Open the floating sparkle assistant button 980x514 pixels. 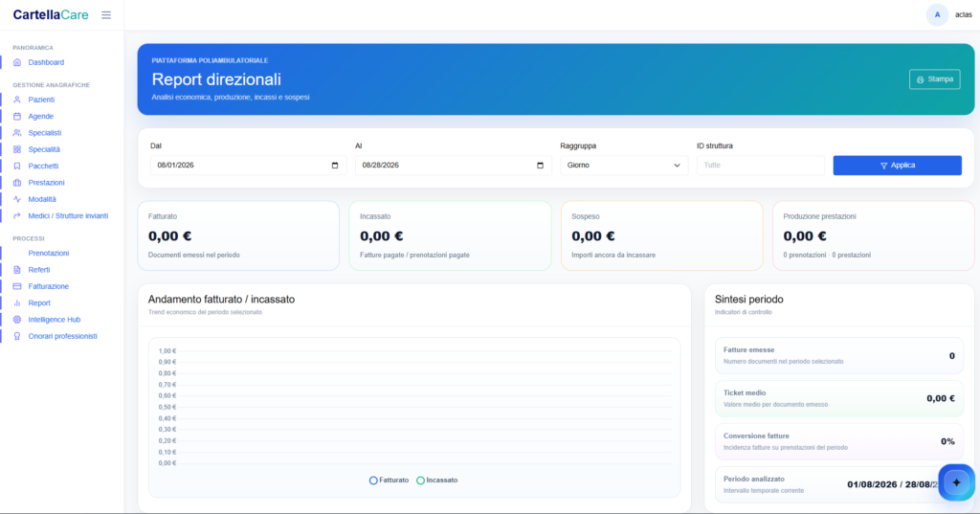[x=956, y=482]
